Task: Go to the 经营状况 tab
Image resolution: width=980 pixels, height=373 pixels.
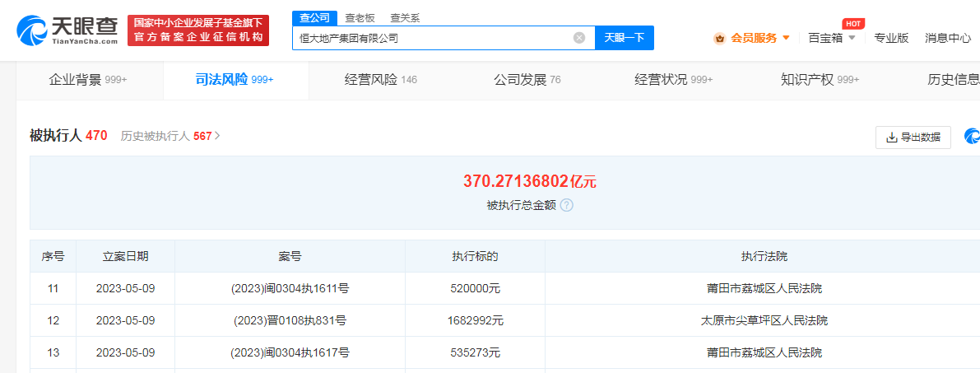Action: pyautogui.click(x=674, y=80)
